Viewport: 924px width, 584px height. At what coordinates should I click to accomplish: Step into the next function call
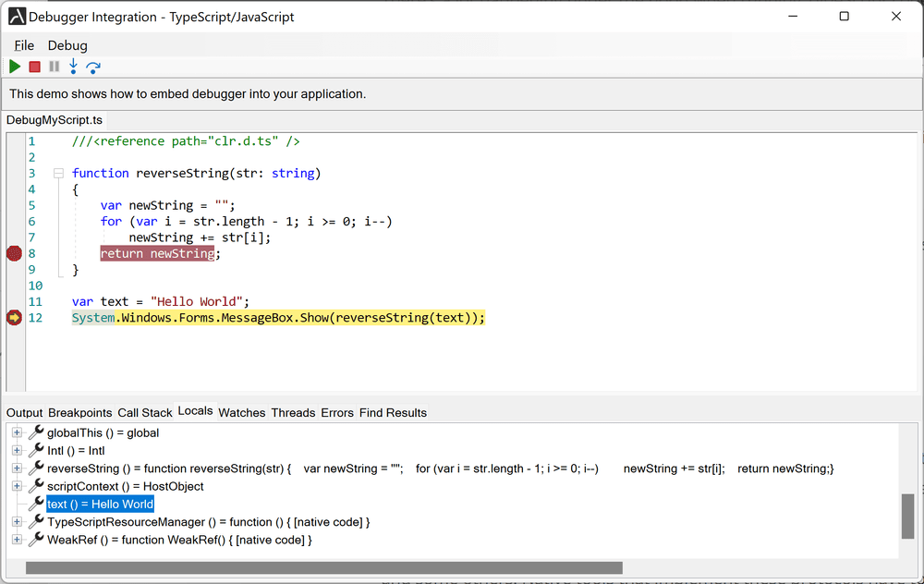point(73,66)
